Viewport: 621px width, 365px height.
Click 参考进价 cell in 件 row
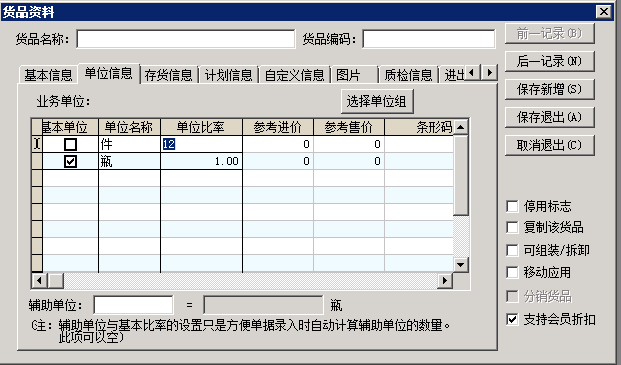[278, 144]
